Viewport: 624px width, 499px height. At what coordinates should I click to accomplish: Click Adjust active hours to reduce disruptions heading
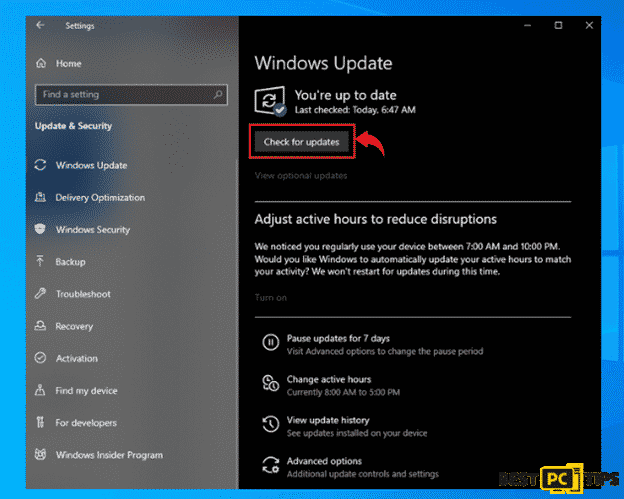376,219
